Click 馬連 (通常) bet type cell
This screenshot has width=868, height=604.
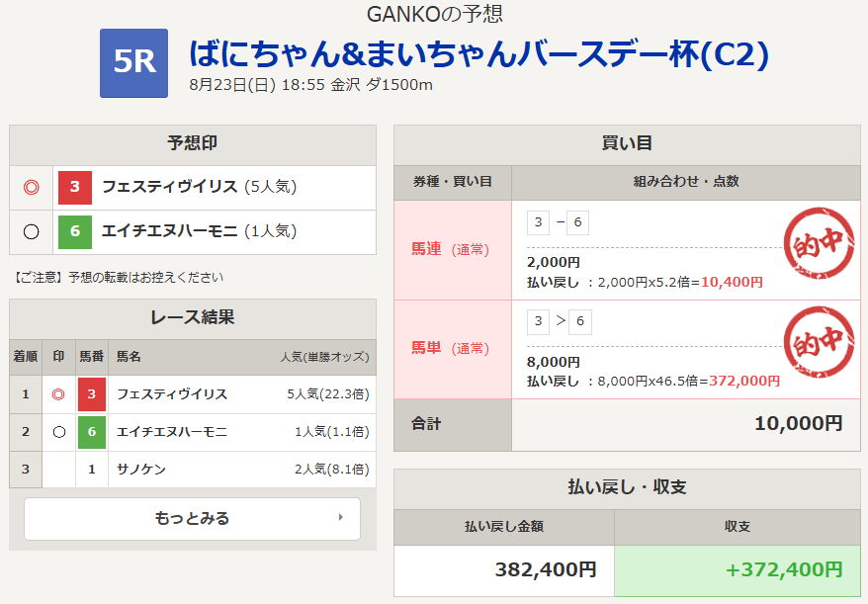[x=452, y=250]
